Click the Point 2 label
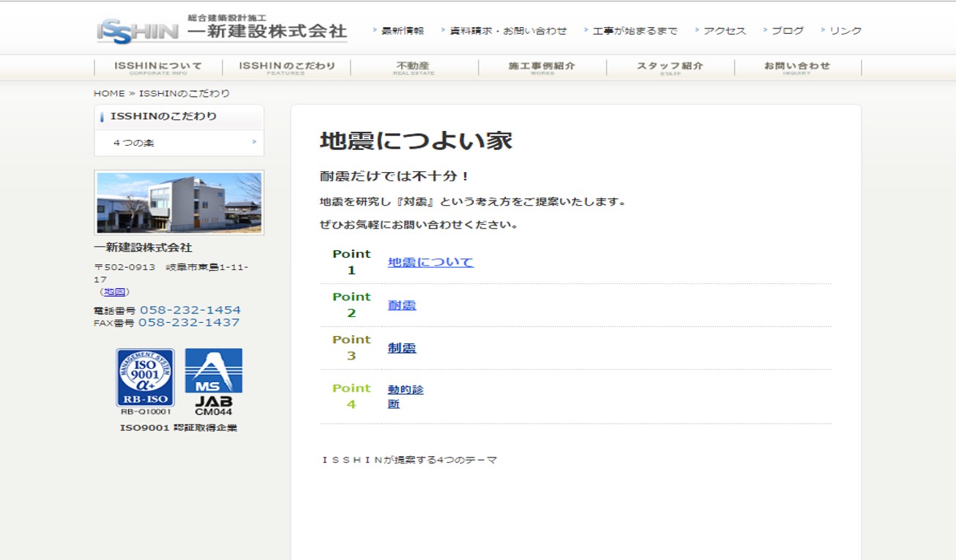Image resolution: width=956 pixels, height=560 pixels. [351, 305]
